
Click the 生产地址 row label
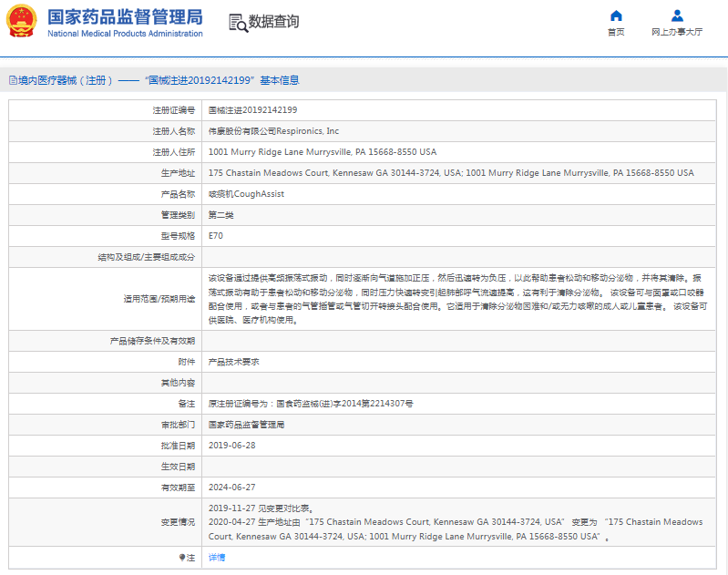178,173
